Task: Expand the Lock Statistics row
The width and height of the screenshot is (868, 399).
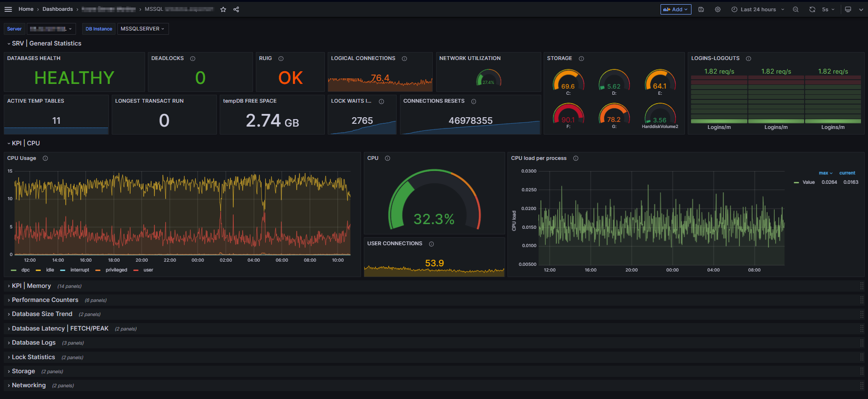Action: point(33,357)
